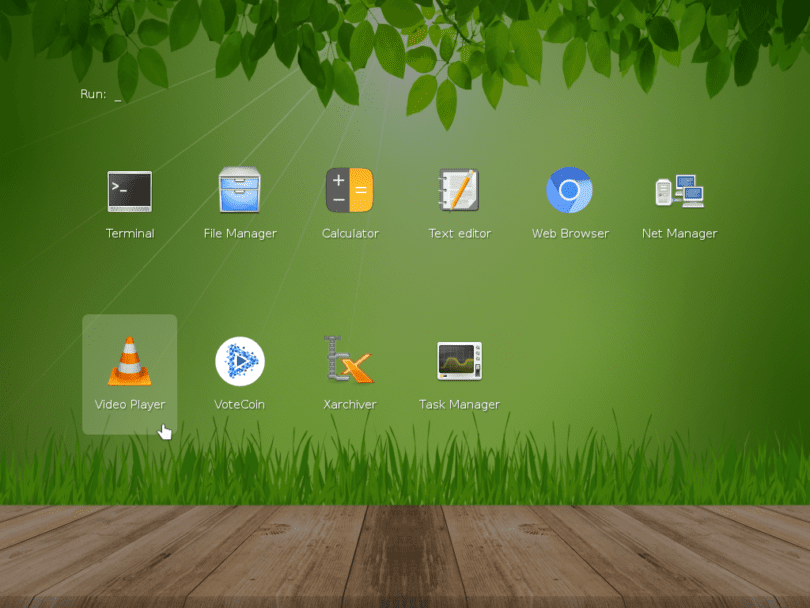Click the VoteCoin label text
Image resolution: width=810 pixels, height=608 pixels.
pyautogui.click(x=239, y=404)
